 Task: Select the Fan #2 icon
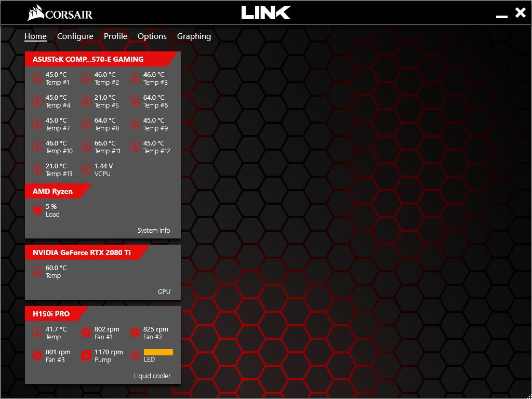coord(135,332)
